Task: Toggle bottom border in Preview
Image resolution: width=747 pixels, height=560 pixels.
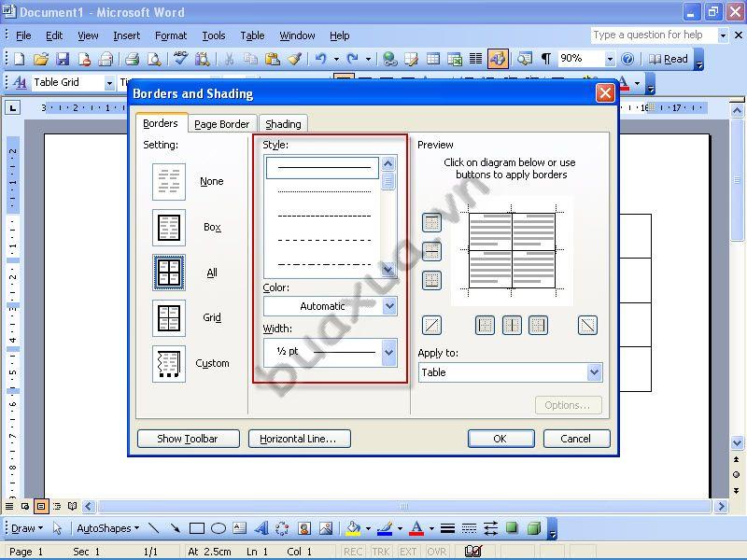Action: (x=431, y=280)
